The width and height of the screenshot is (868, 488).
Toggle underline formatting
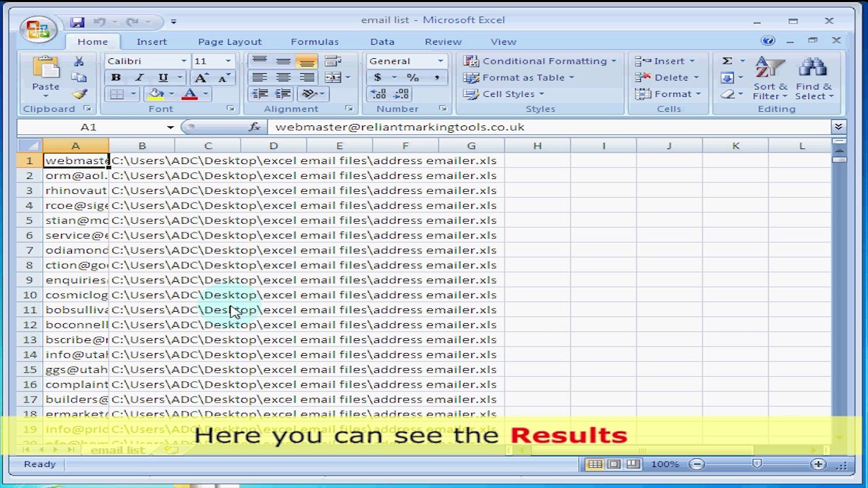(163, 78)
